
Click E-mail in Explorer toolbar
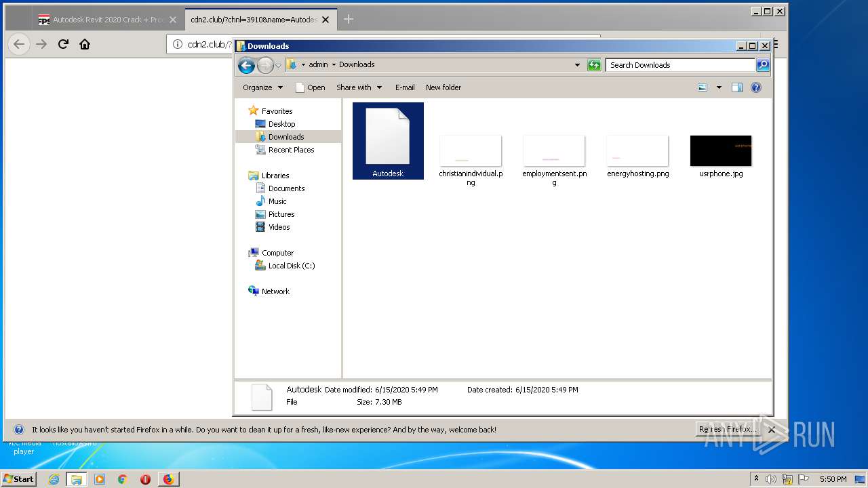(405, 87)
